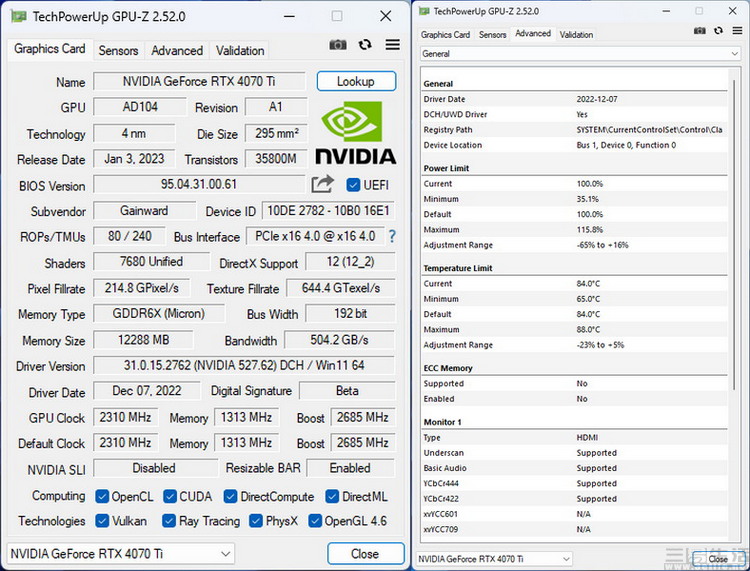Click the Subvendor field showing Gainward
Viewport: 750px width, 571px height.
(x=144, y=211)
